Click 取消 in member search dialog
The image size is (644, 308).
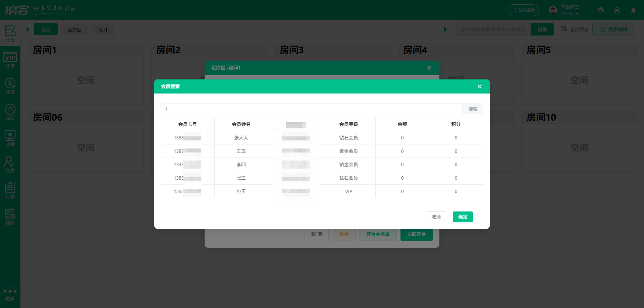click(436, 217)
